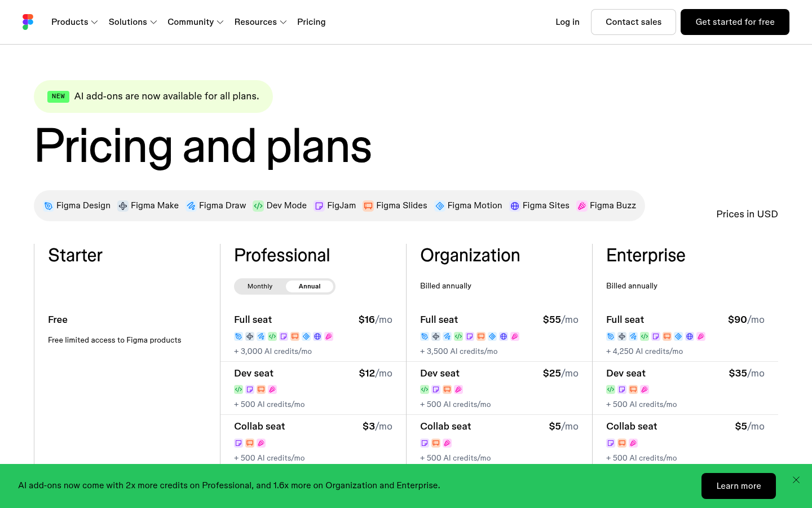Click Figma Motion icon under Organization Full seat

click(x=492, y=336)
